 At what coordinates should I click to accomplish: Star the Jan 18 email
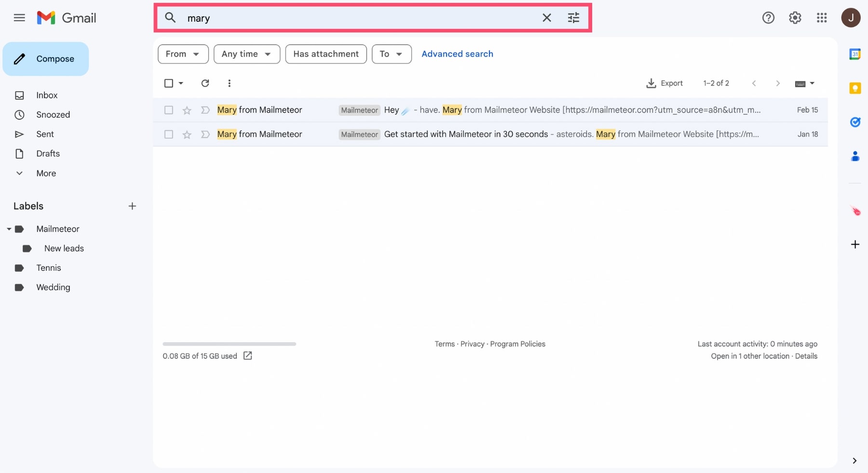pyautogui.click(x=187, y=135)
